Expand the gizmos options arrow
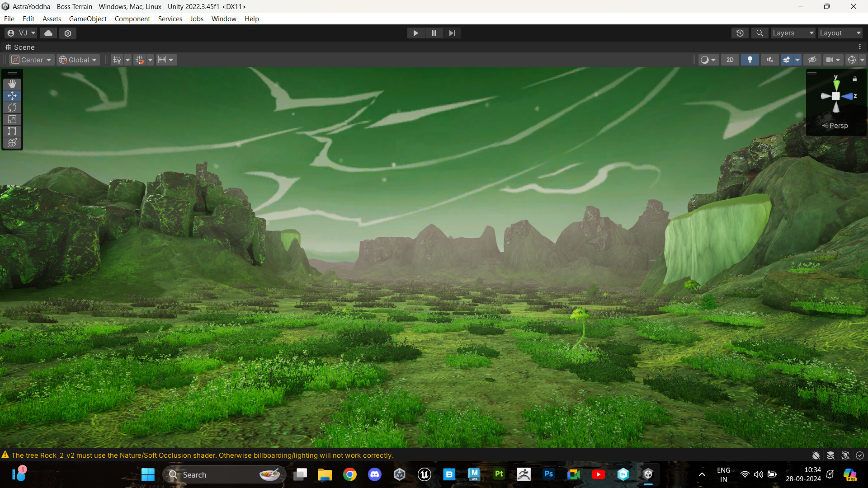Viewport: 868px width, 488px height. click(862, 60)
